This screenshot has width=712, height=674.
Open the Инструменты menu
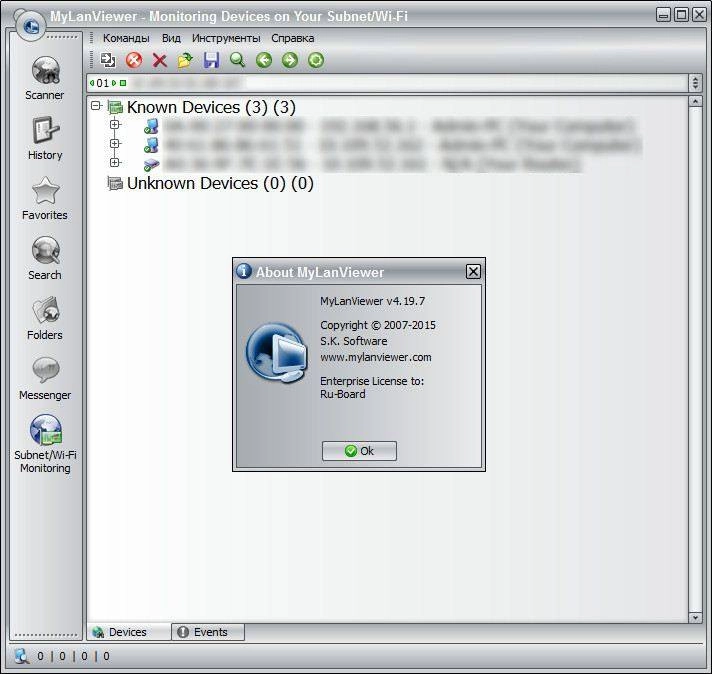(226, 38)
